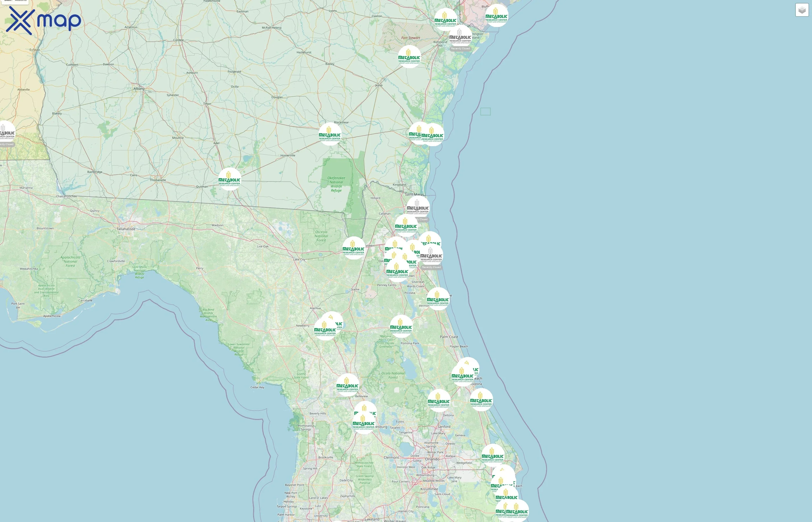Click the xmap logo

[x=43, y=20]
